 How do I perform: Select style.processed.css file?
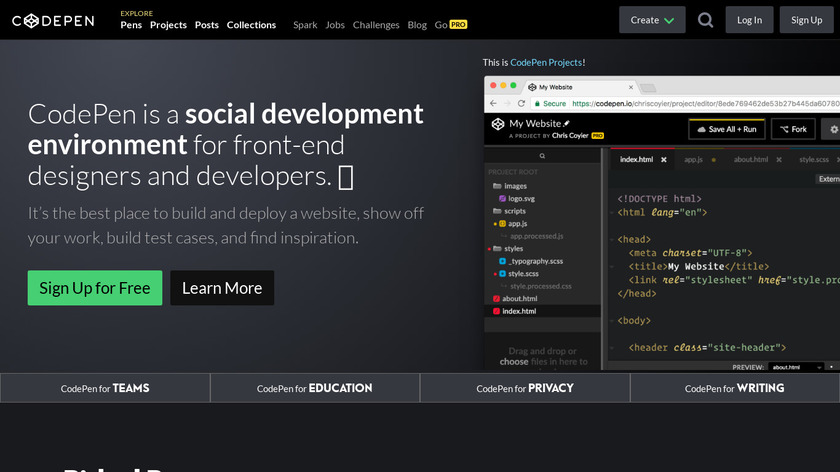click(541, 286)
